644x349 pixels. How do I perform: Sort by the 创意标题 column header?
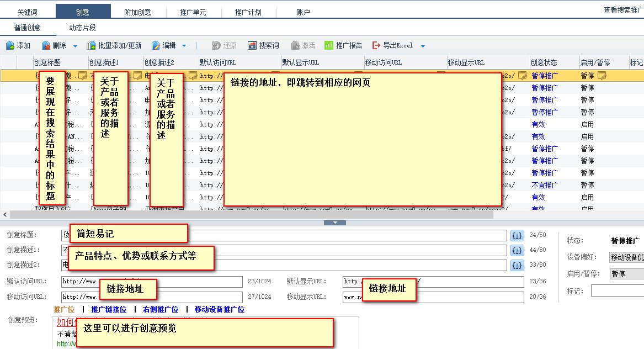tap(61, 62)
